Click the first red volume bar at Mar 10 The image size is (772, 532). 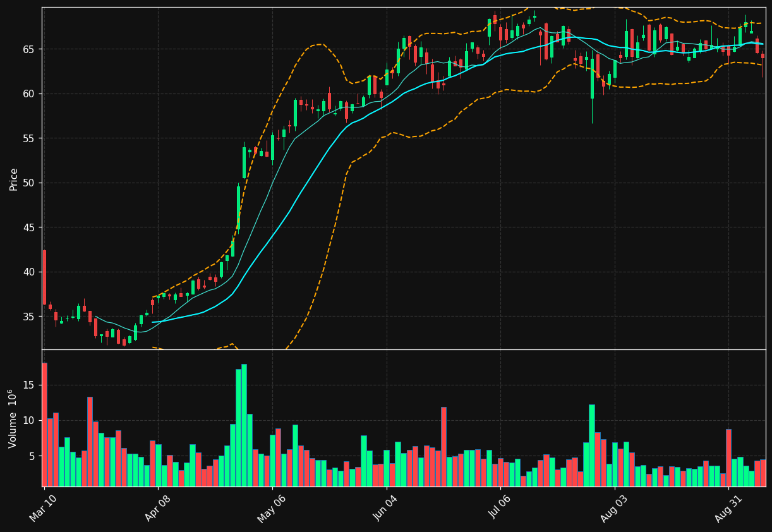tap(44, 425)
